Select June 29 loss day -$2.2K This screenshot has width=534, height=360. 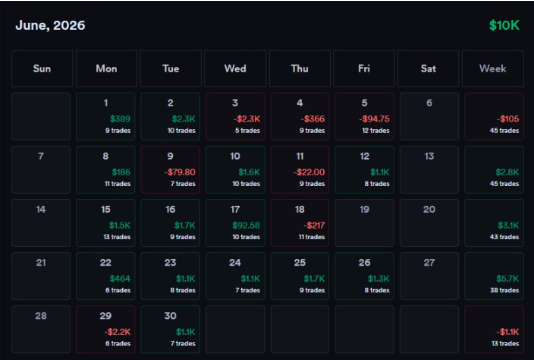point(106,329)
